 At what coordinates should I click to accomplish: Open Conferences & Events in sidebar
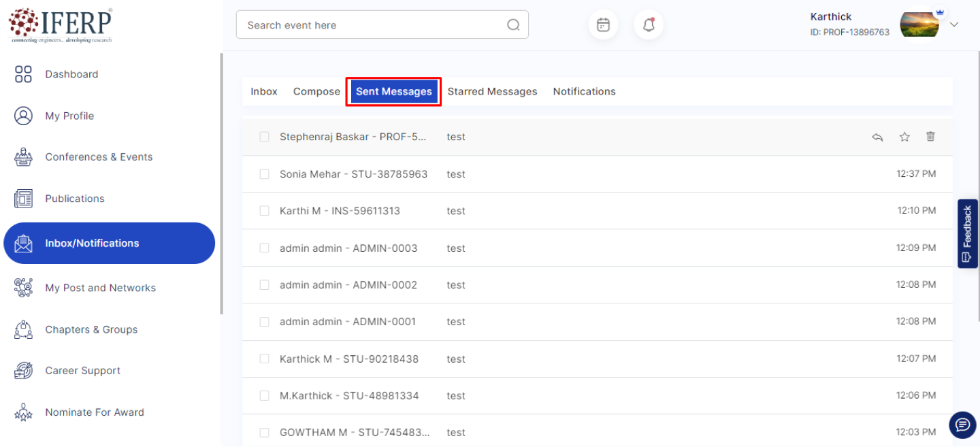[99, 157]
